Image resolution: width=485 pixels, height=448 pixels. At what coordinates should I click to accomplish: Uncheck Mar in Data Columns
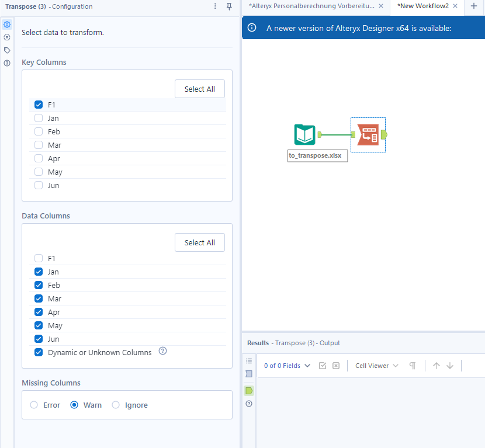(39, 298)
